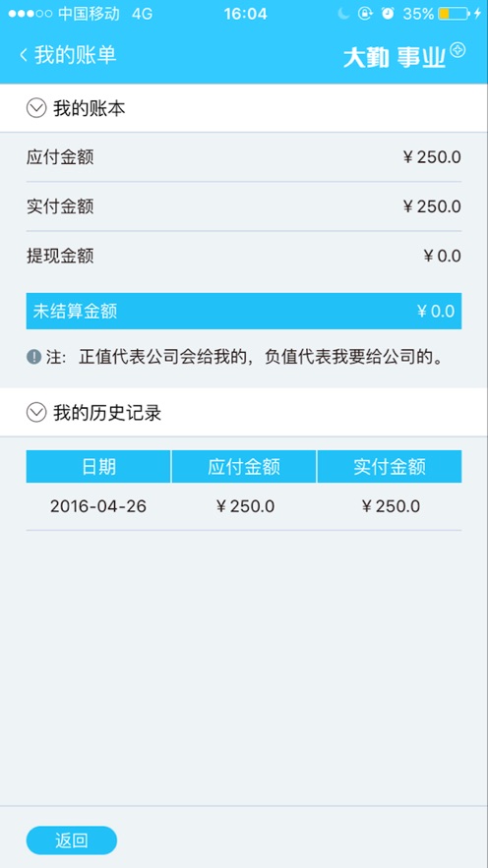Select the 实付金额 column header in table

point(390,467)
